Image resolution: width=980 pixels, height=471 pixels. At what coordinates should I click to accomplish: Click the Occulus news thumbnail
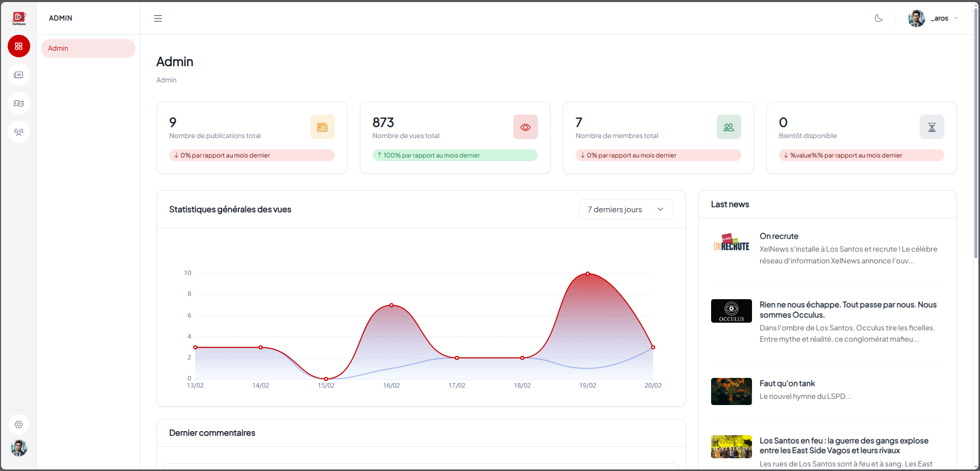(x=731, y=311)
